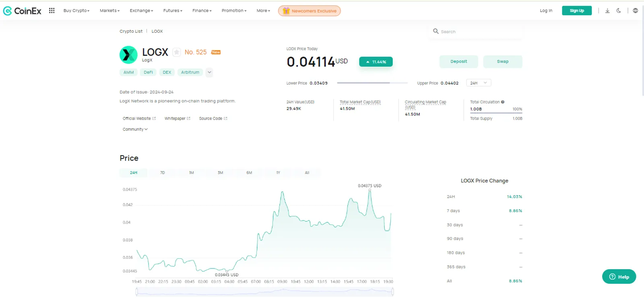
Task: Open the Finance menu
Action: click(202, 11)
